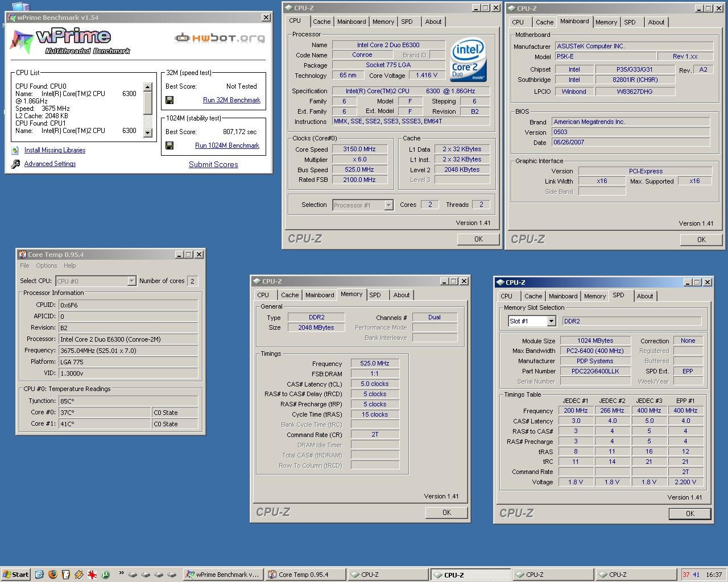728x582 pixels.
Task: Click the Core Temp Frequency field 3675.04MHz
Action: coord(129,351)
